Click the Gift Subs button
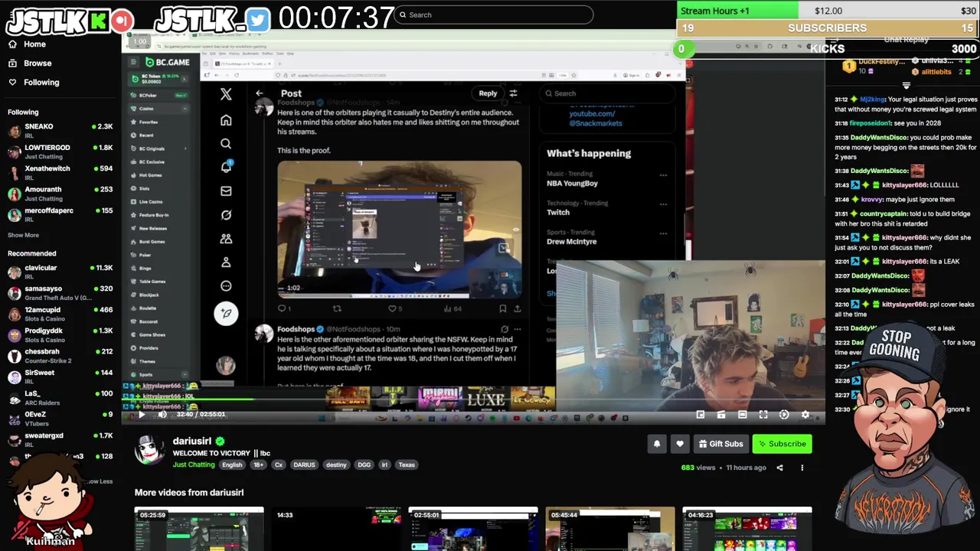 720,444
